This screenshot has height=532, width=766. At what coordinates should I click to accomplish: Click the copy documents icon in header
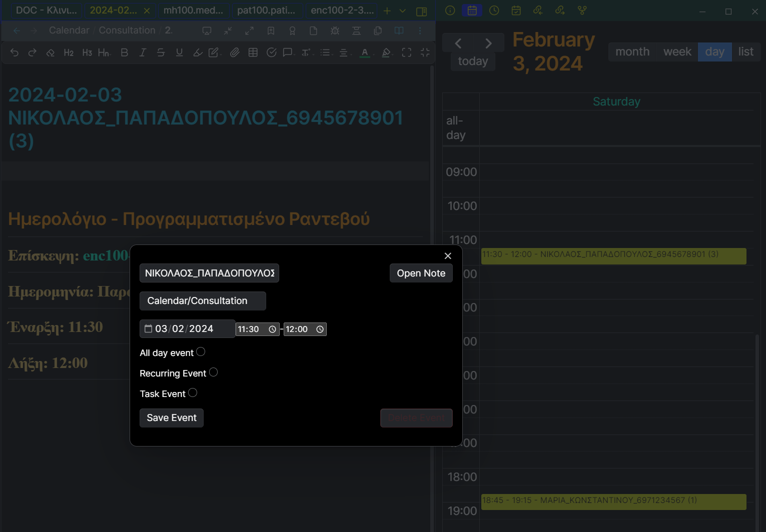pos(378,31)
